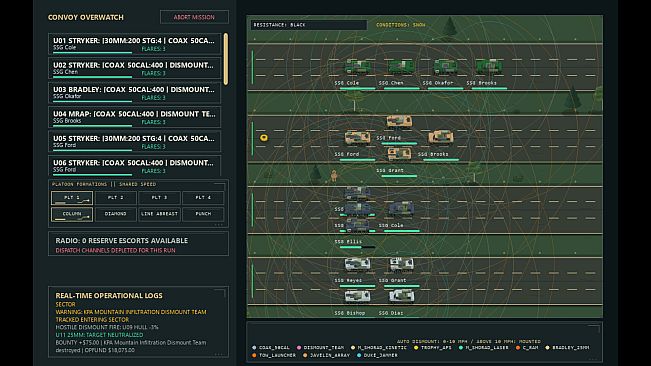Choose the PUNCH formation
Screen dimensions: 651x366
[203, 214]
